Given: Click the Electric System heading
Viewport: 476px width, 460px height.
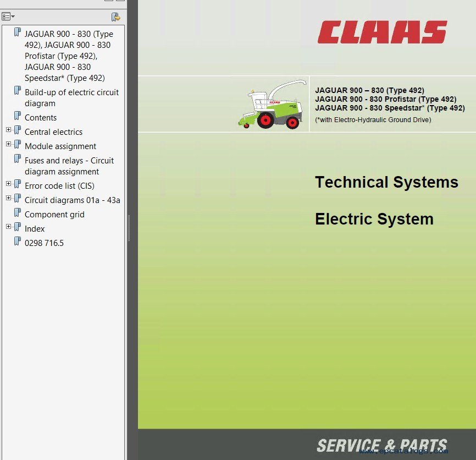Looking at the screenshot, I should (x=374, y=219).
